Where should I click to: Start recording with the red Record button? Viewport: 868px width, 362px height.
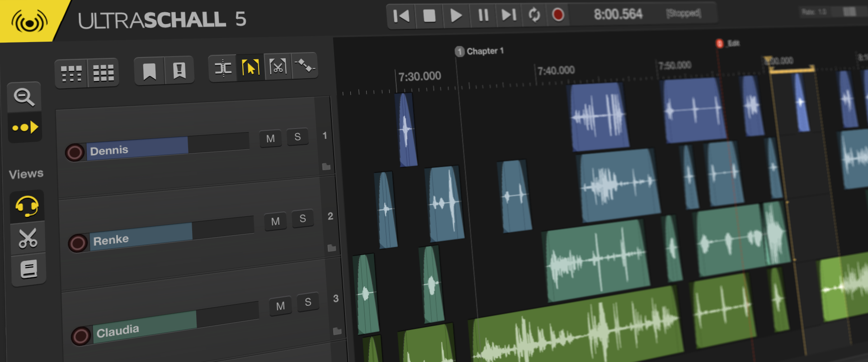tap(558, 14)
